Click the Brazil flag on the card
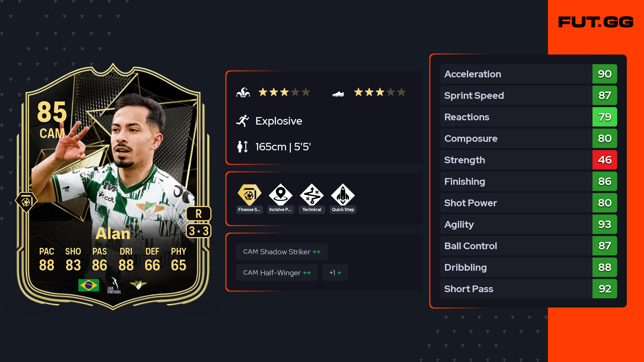This screenshot has height=362, width=644. (x=89, y=285)
